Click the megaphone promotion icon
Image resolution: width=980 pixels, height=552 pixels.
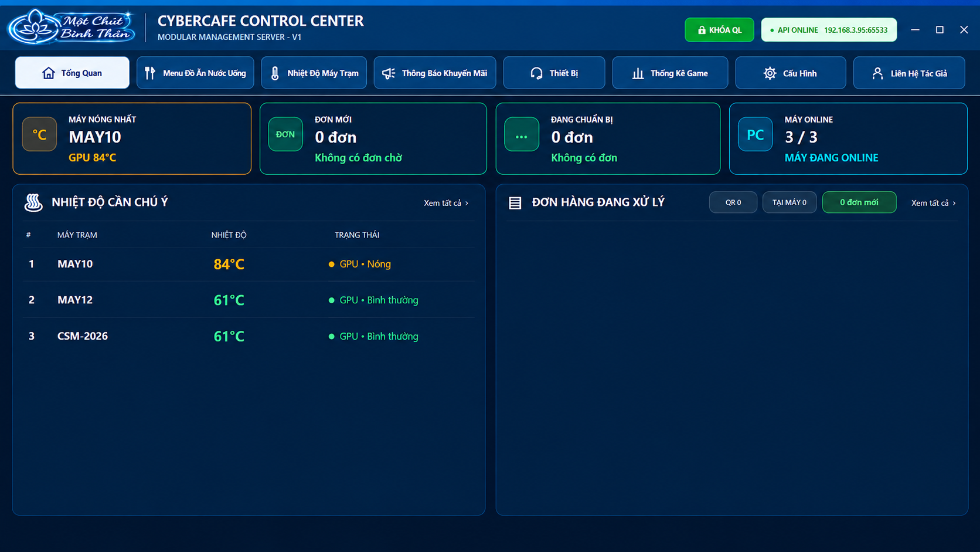click(389, 73)
